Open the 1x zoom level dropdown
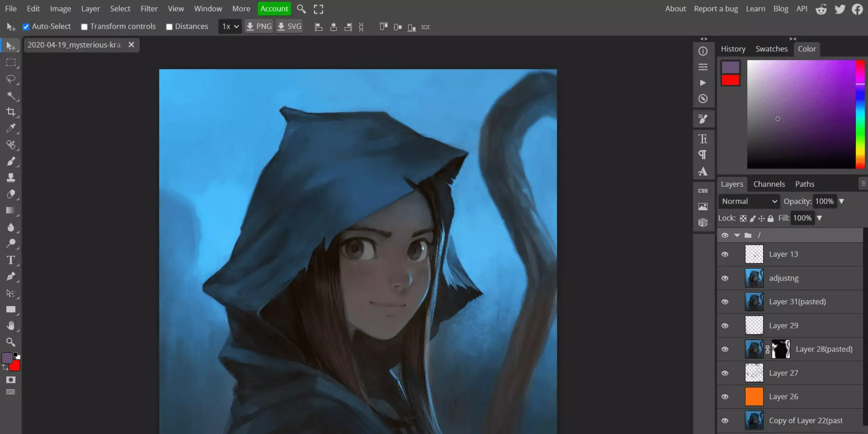This screenshot has width=868, height=434. [229, 26]
